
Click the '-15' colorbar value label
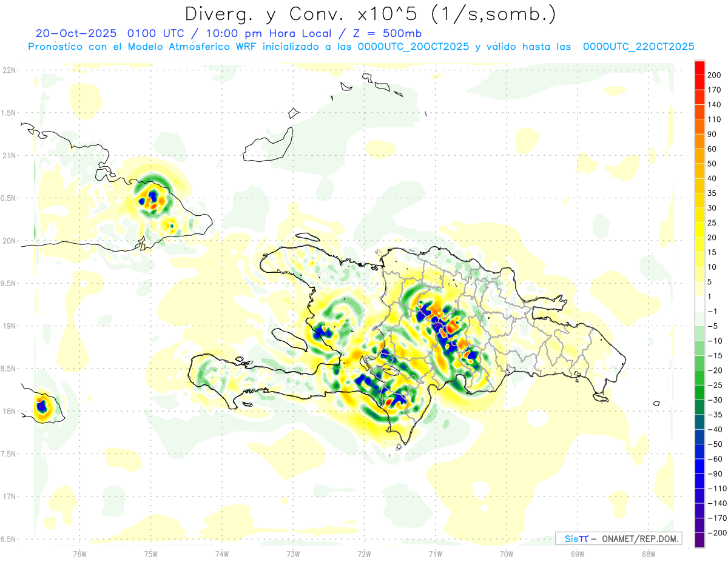point(714,355)
